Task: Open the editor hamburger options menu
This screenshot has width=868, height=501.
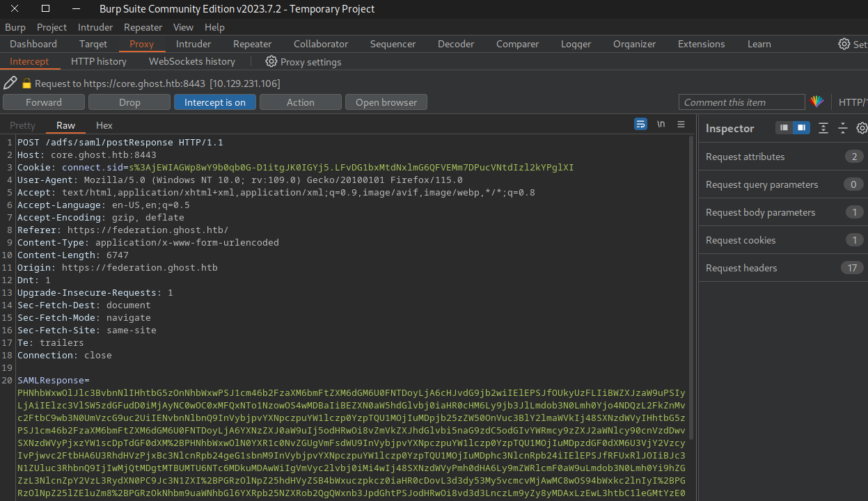Action: [681, 125]
